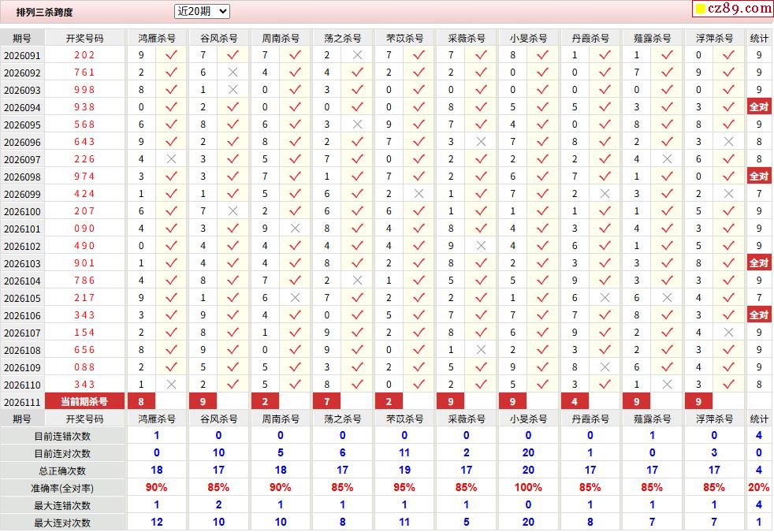The height and width of the screenshot is (532, 774).
Task: Click the 最大连对次数 row label
Action: click(62, 523)
